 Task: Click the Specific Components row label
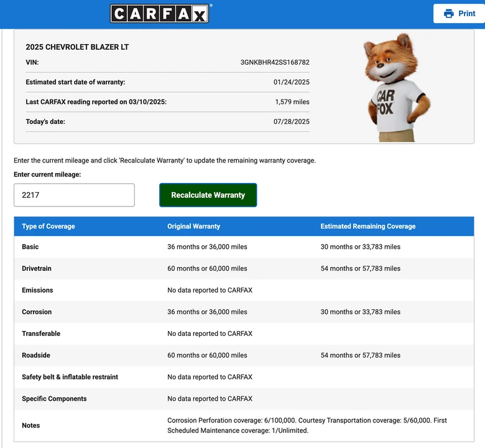pyautogui.click(x=54, y=398)
